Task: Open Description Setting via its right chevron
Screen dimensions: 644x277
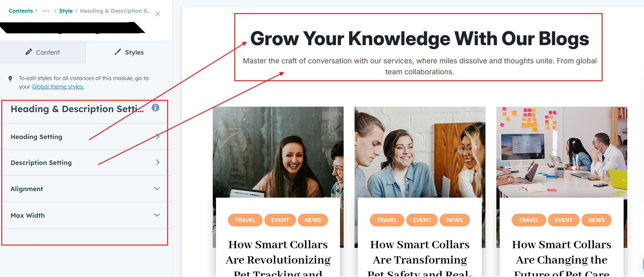Action: click(157, 162)
